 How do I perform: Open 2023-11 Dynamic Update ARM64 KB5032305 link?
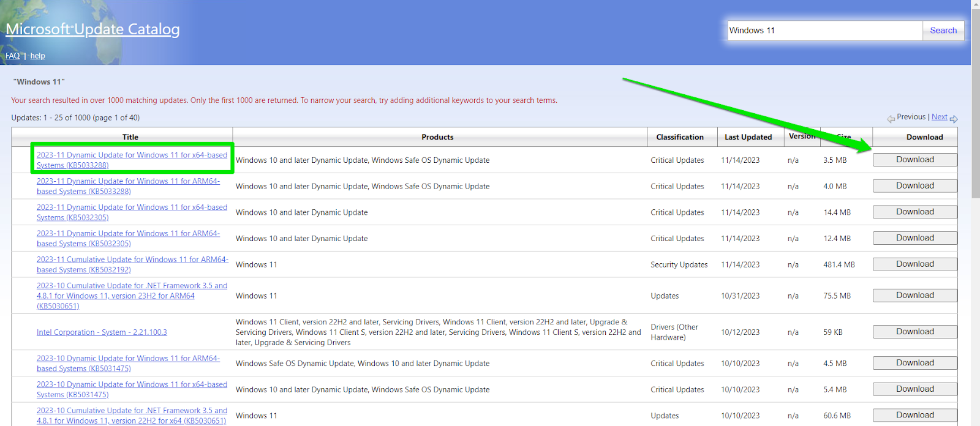click(x=128, y=239)
